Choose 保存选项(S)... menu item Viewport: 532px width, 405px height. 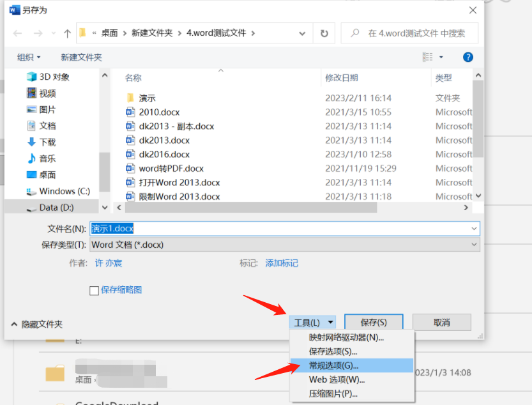click(x=352, y=351)
